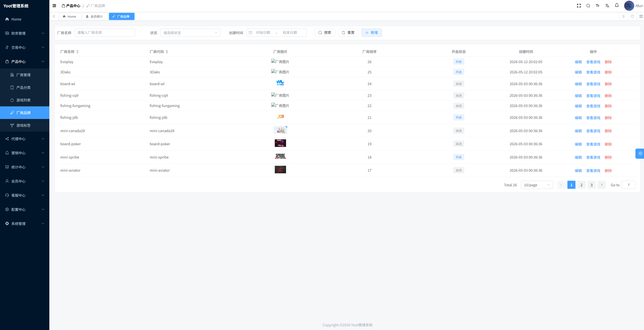The height and width of the screenshot is (330, 644).
Task: Open notifications bell icon
Action: pos(617,5)
